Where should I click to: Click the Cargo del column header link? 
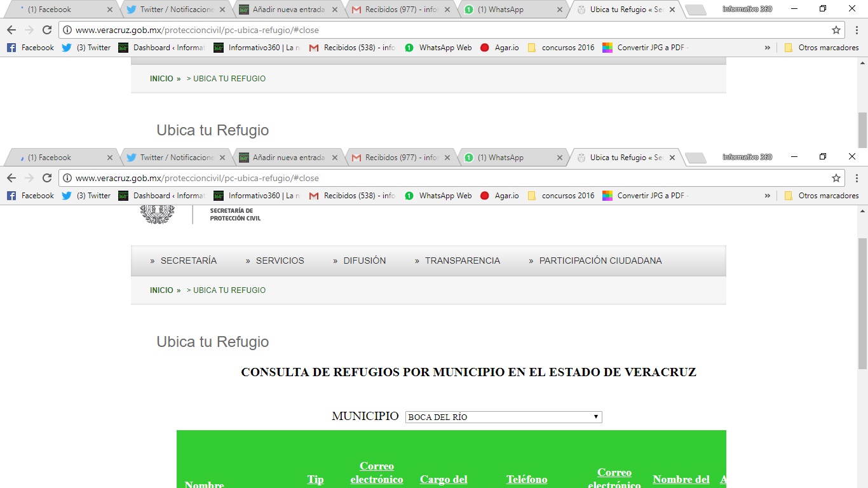coord(444,480)
